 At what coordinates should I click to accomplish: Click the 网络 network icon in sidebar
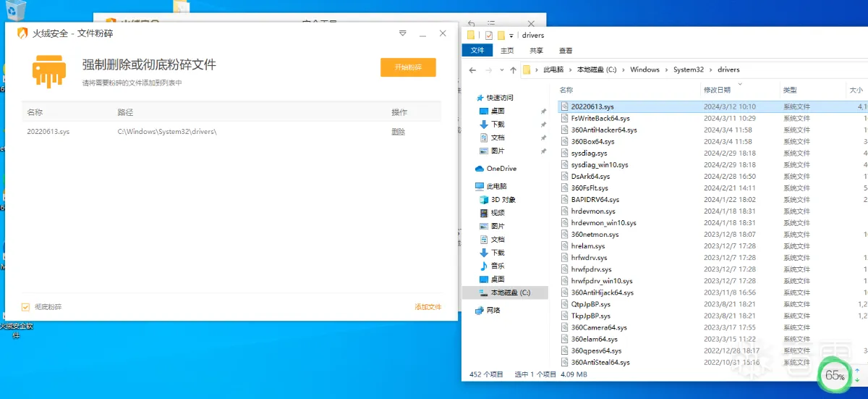click(x=480, y=310)
